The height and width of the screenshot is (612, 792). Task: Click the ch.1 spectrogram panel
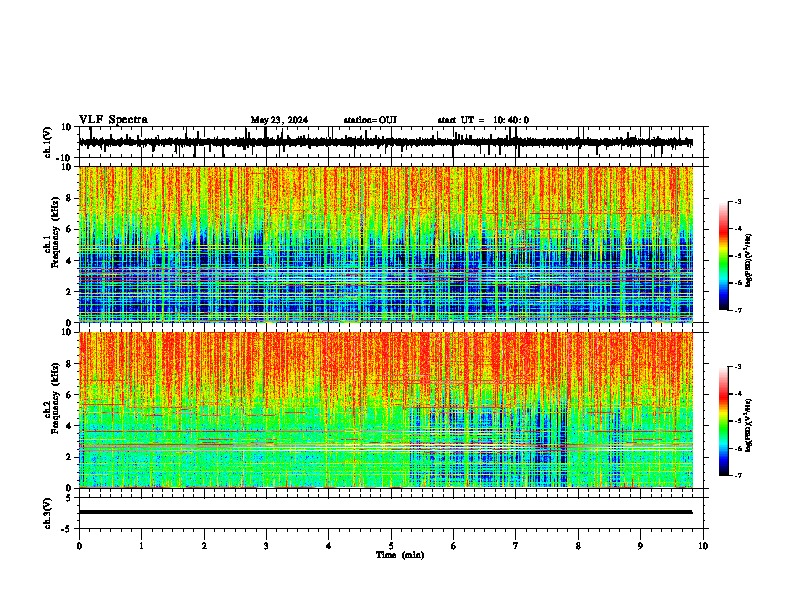(385, 244)
